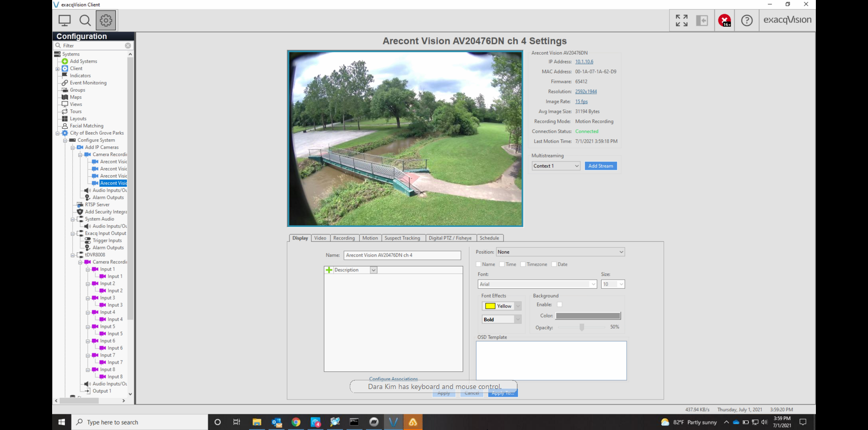Select RTSP Server tree item
Screen dimensions: 868x430
pyautogui.click(x=97, y=205)
